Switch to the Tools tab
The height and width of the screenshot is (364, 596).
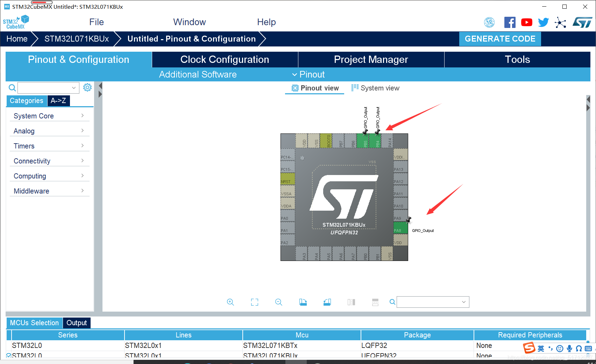click(x=517, y=59)
